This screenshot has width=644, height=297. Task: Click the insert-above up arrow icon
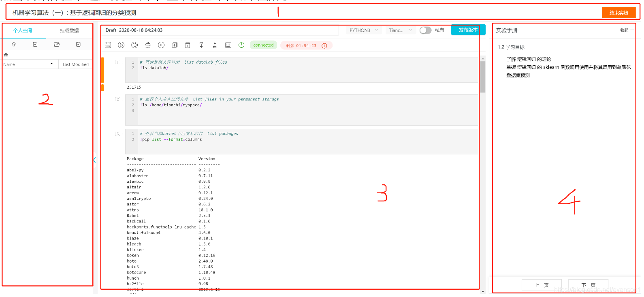(215, 45)
